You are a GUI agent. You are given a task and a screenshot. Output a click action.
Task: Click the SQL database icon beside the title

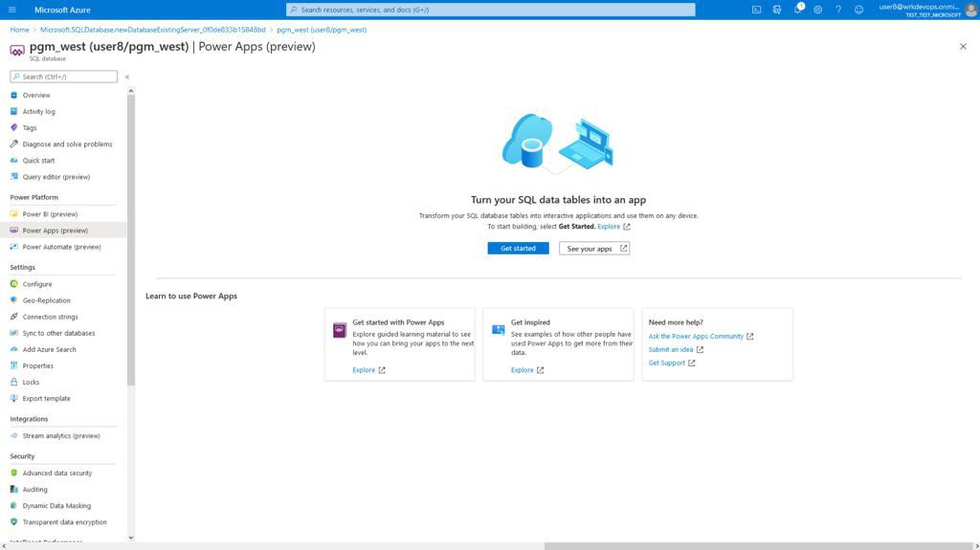coord(17,51)
